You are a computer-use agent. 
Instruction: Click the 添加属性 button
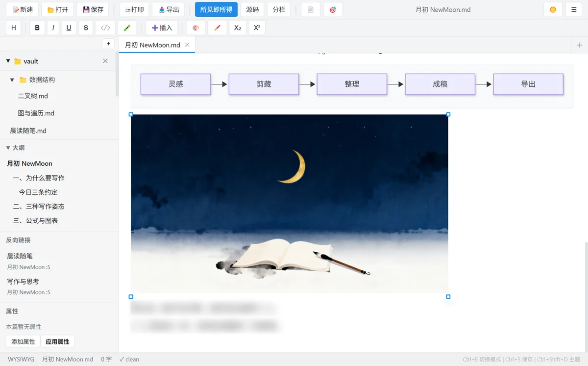pos(23,341)
